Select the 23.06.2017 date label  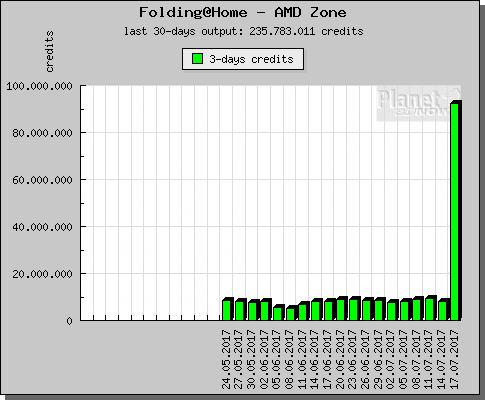coord(353,359)
